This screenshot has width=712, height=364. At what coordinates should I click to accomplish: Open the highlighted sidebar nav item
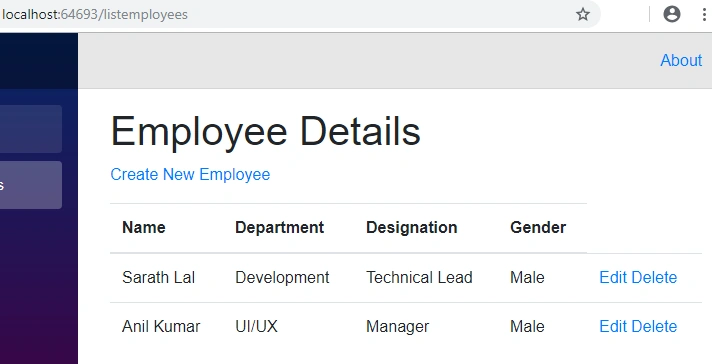(x=30, y=185)
